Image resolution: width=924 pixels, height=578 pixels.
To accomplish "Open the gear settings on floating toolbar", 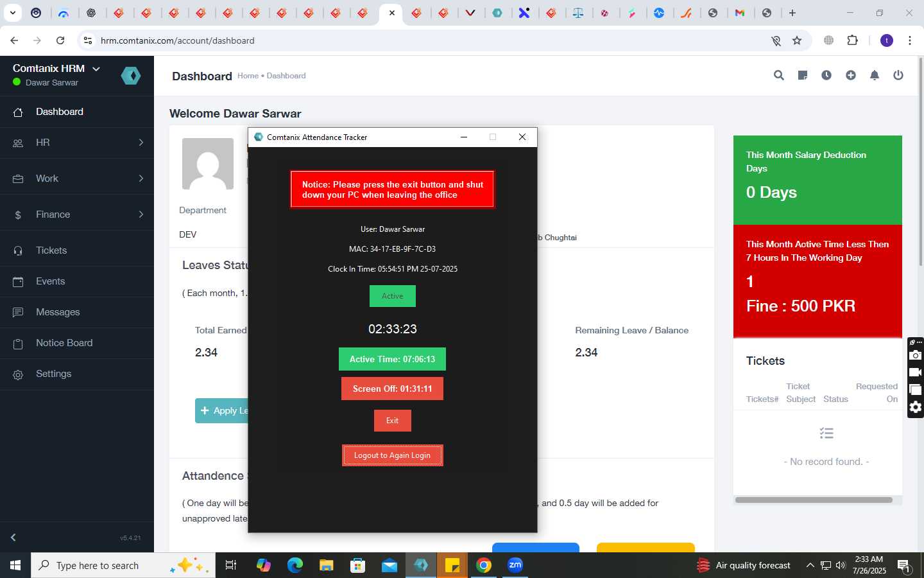I will point(916,407).
